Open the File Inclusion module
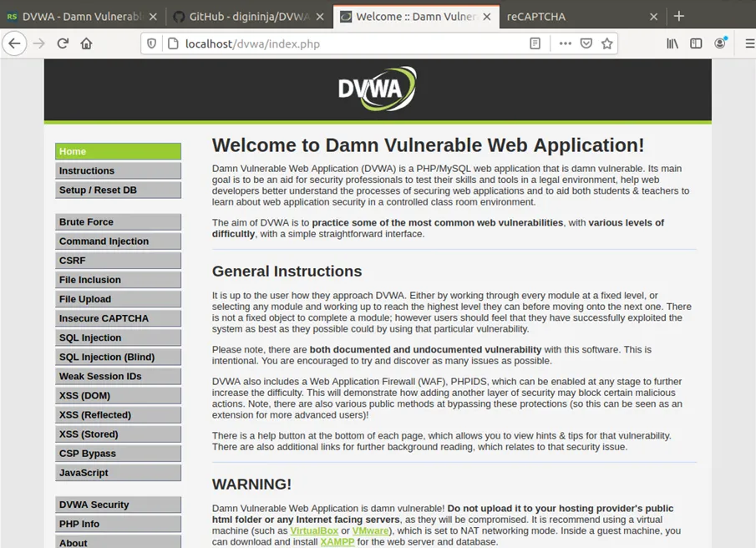This screenshot has height=548, width=756. coord(118,280)
